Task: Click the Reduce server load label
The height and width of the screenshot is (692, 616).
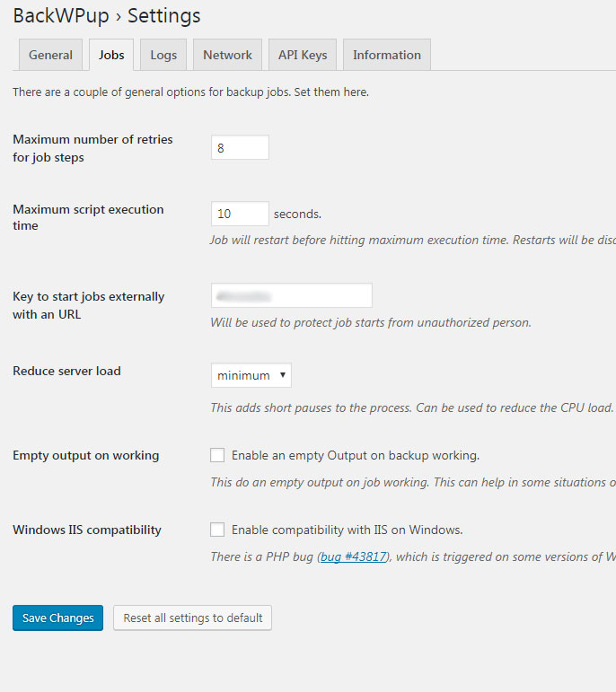Action: coord(66,371)
